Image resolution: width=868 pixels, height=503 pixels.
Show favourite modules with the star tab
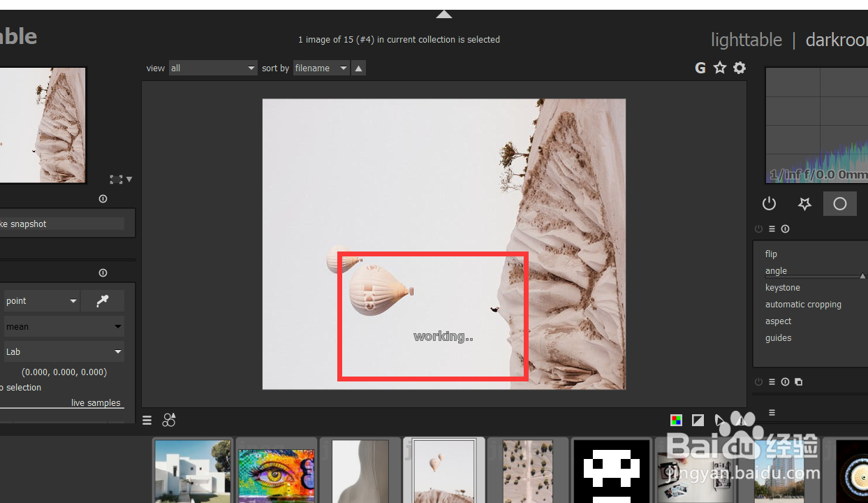point(804,203)
